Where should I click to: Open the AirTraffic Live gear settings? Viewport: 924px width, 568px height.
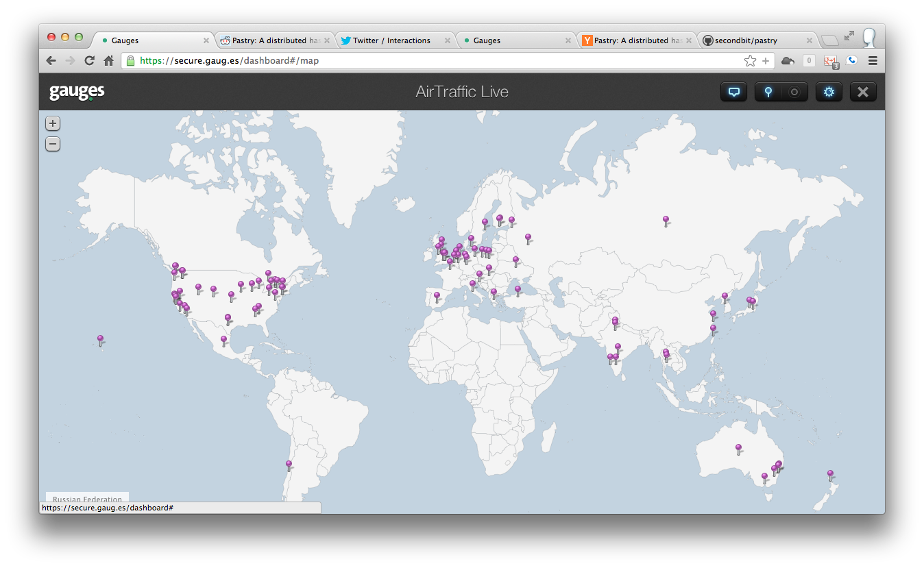(829, 92)
